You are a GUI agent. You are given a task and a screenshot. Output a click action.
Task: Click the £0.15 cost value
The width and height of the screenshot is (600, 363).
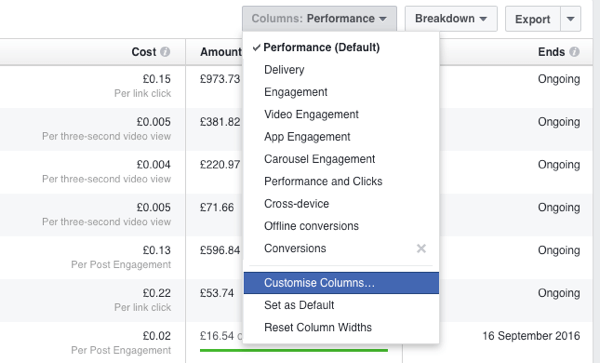click(157, 79)
